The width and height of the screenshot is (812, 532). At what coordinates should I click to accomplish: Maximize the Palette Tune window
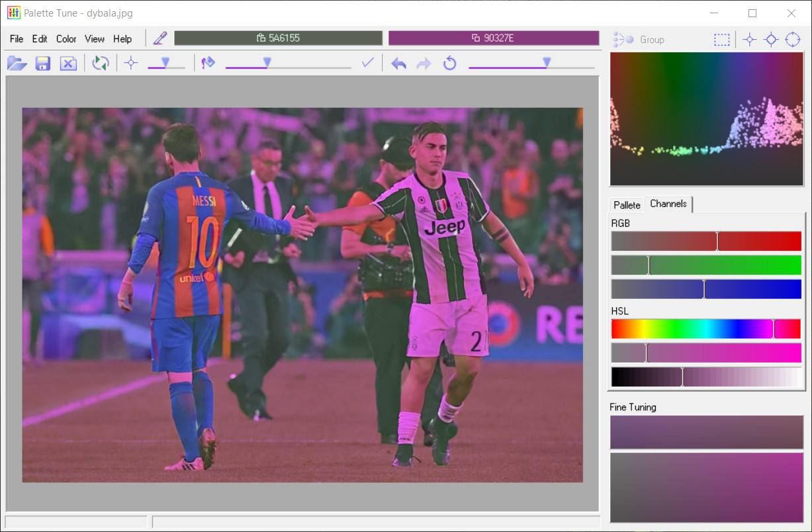click(752, 13)
